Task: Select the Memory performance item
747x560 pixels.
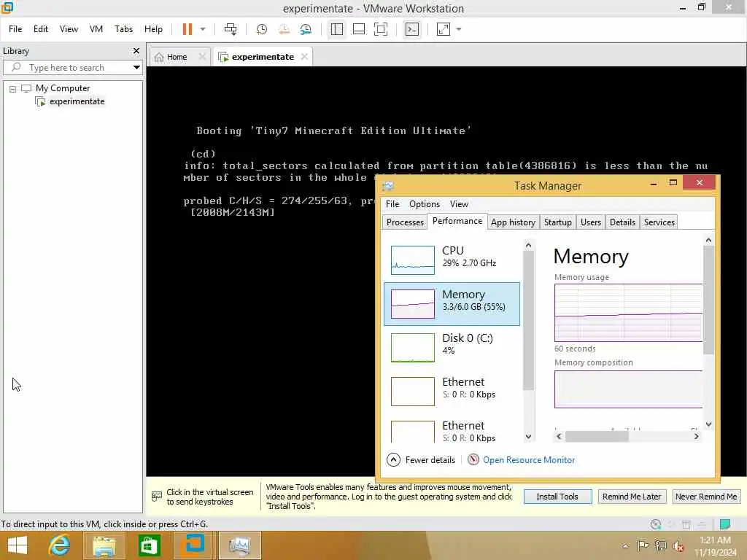Action: click(x=452, y=304)
